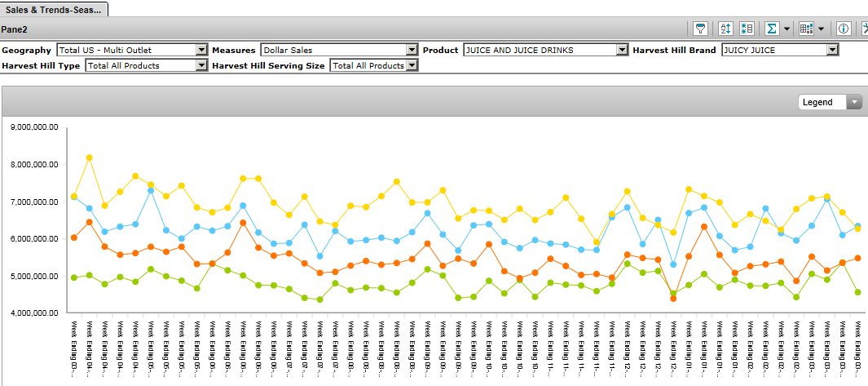Viewport: 868px width, 386px height.
Task: Click the information icon
Action: [x=844, y=29]
